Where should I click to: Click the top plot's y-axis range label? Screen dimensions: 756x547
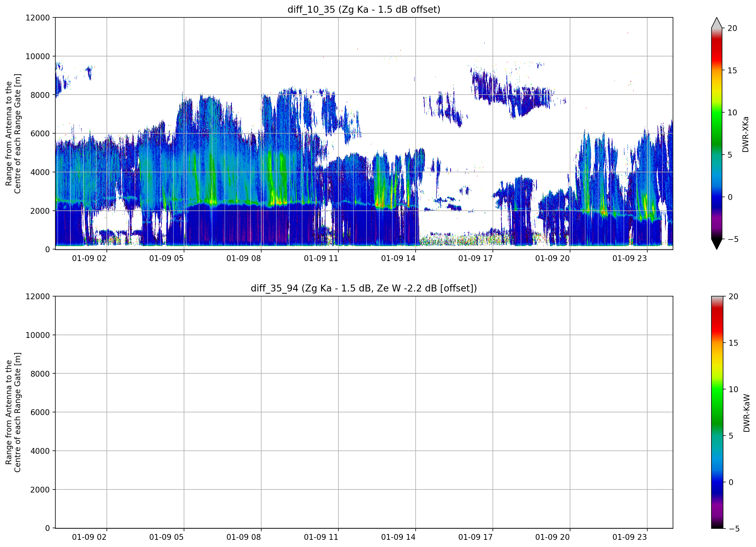pyautogui.click(x=13, y=134)
